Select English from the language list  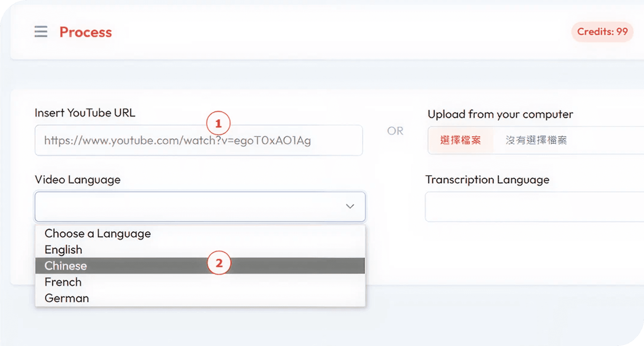click(x=63, y=250)
